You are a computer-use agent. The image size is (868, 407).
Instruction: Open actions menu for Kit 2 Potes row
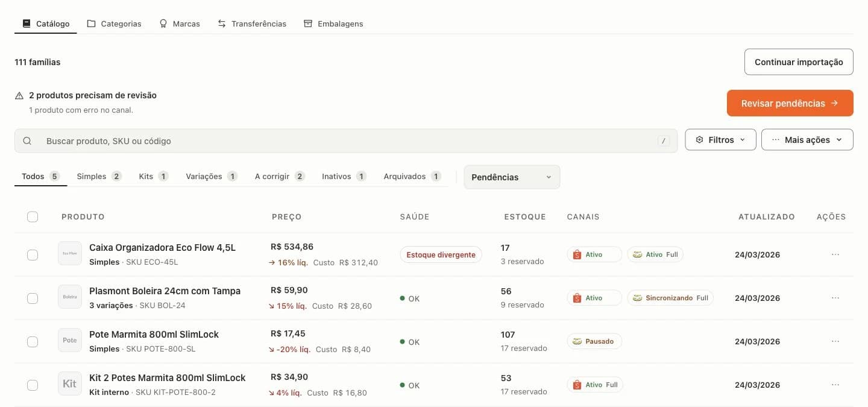(x=835, y=385)
